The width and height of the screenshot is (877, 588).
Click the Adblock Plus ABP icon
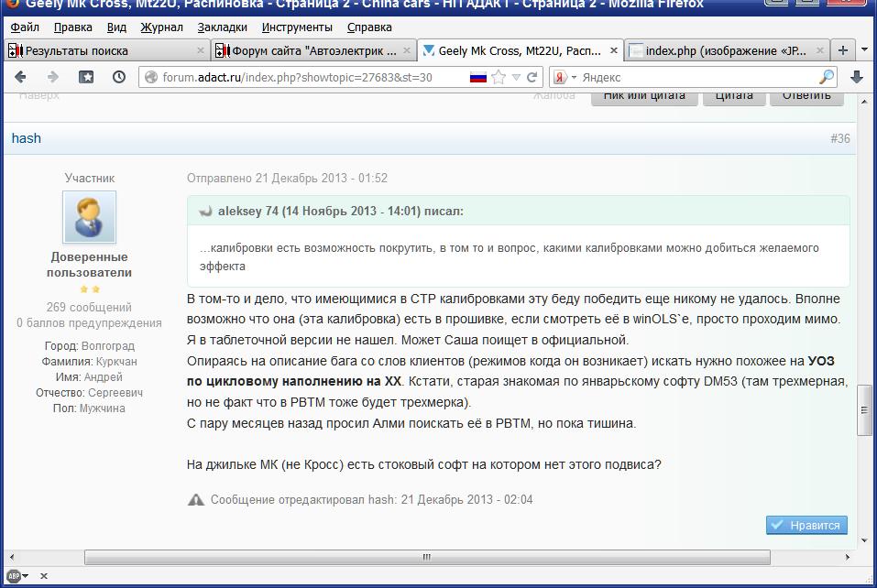click(14, 576)
